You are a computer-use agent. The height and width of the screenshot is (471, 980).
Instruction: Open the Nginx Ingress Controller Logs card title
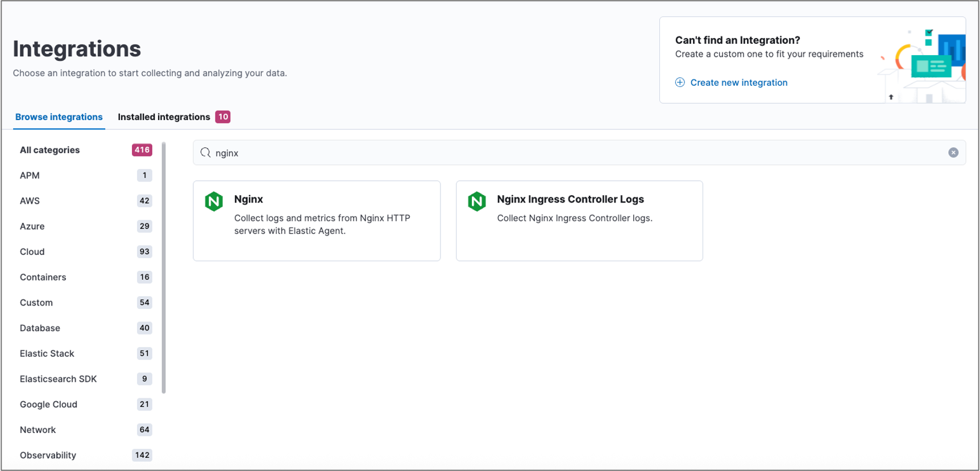[x=570, y=199]
